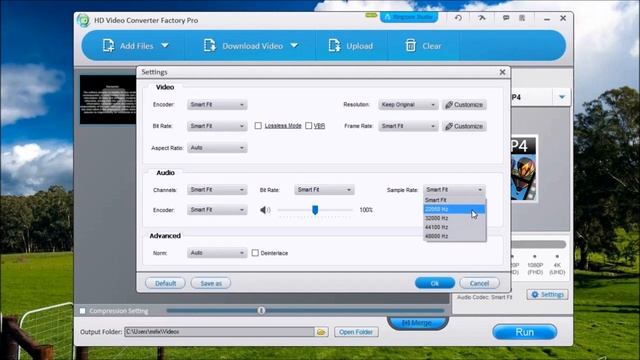Click the Upload toolbar button
Image resolution: width=640 pixels, height=360 pixels.
pyautogui.click(x=351, y=46)
